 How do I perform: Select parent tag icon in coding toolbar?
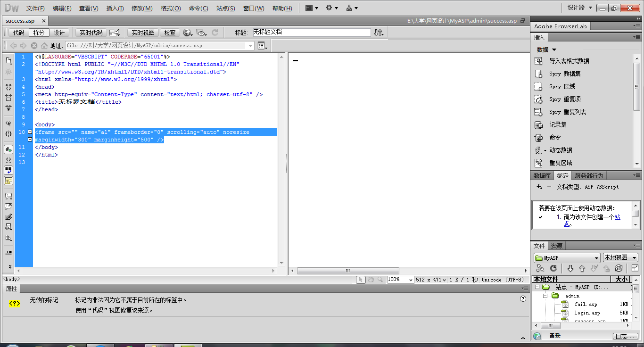coord(8,123)
